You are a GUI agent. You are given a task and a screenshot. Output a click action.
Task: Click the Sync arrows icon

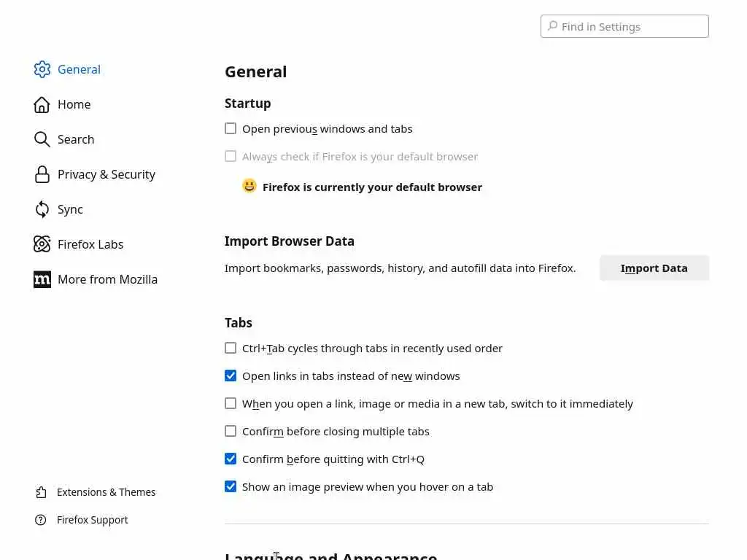(x=42, y=209)
